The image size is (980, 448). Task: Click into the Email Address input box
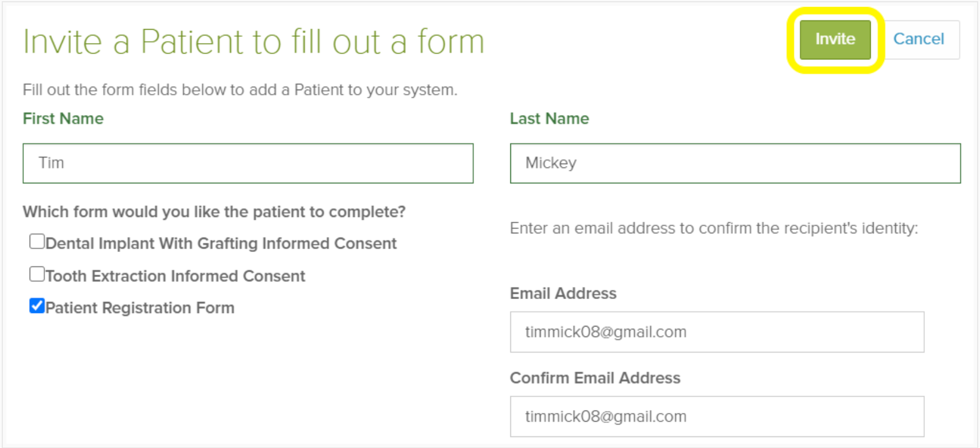coord(717,332)
